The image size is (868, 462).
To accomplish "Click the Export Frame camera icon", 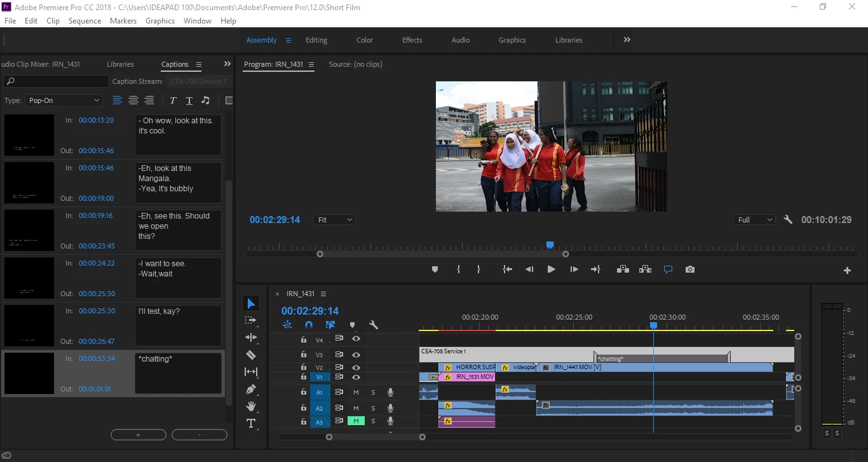I will (690, 269).
